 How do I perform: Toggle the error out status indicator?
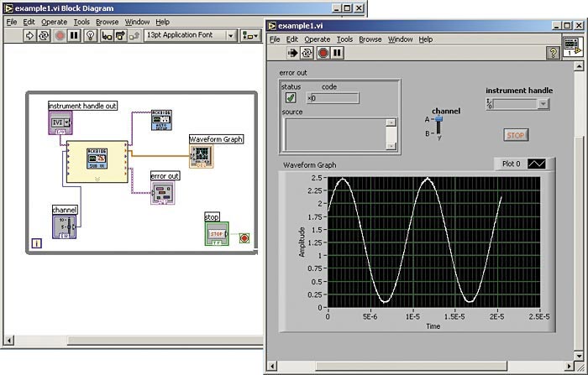[x=291, y=98]
